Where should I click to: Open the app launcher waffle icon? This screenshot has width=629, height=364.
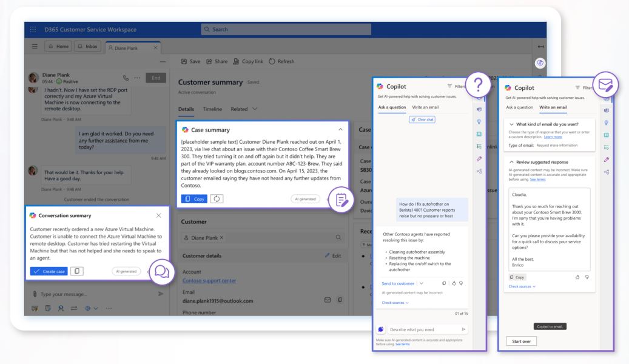(x=33, y=29)
